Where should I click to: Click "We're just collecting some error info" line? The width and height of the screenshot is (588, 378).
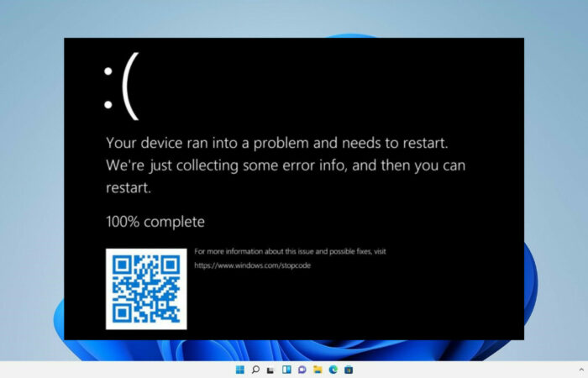pos(286,165)
